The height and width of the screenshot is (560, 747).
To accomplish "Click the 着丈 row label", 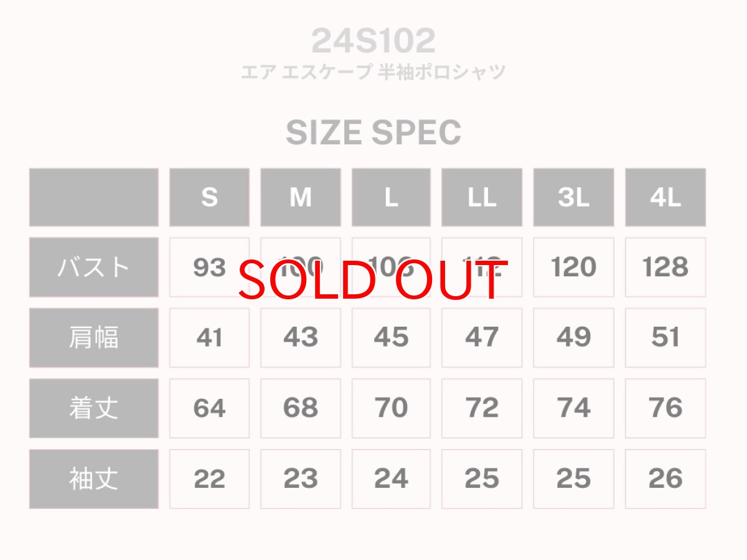I will [93, 408].
